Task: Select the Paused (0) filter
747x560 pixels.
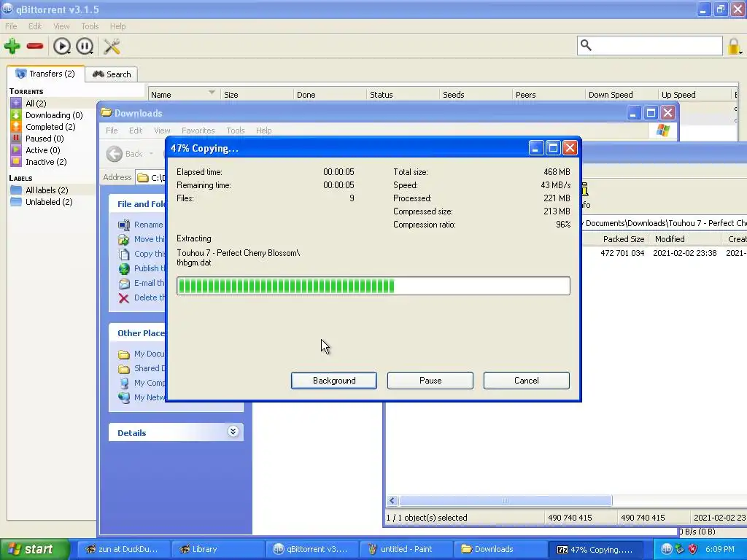Action: (44, 139)
